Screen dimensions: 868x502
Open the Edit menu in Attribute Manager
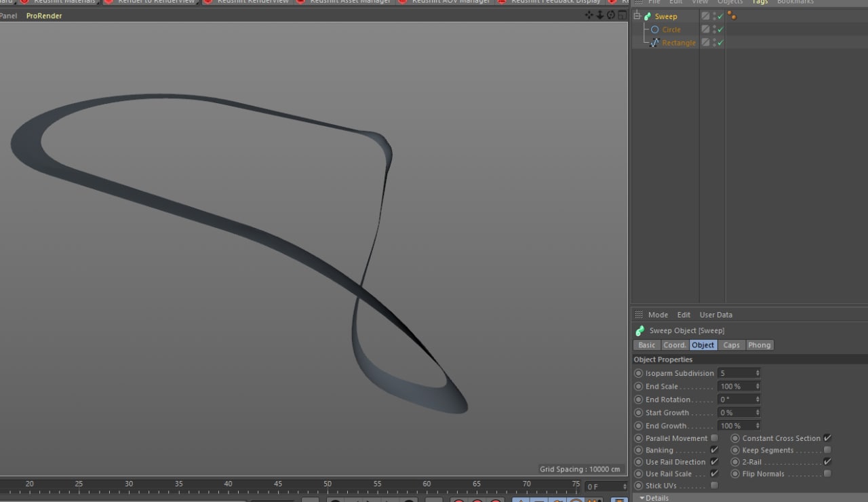point(684,315)
